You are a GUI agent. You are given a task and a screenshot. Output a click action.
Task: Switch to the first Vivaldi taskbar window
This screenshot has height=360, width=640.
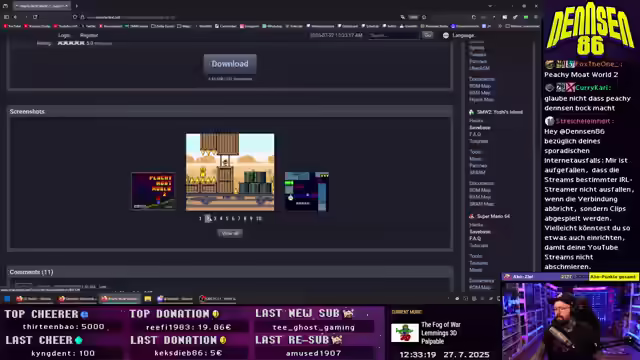point(34,299)
